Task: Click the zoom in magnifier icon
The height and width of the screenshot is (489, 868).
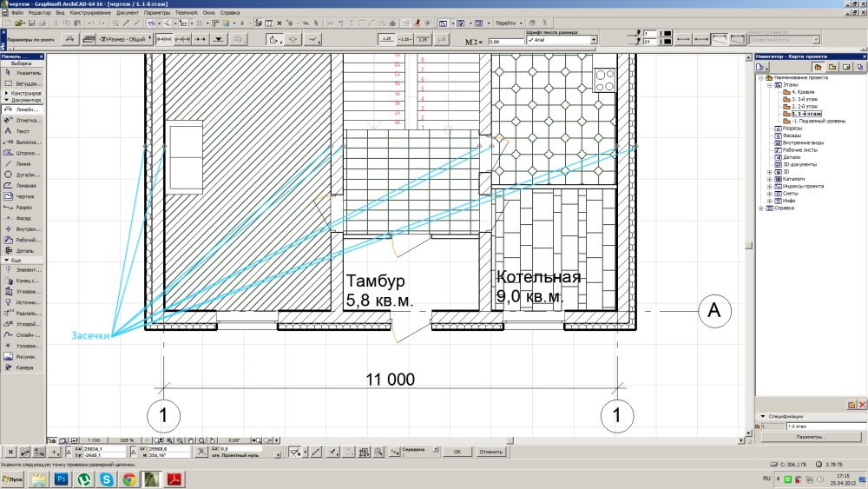Action: tap(169, 440)
